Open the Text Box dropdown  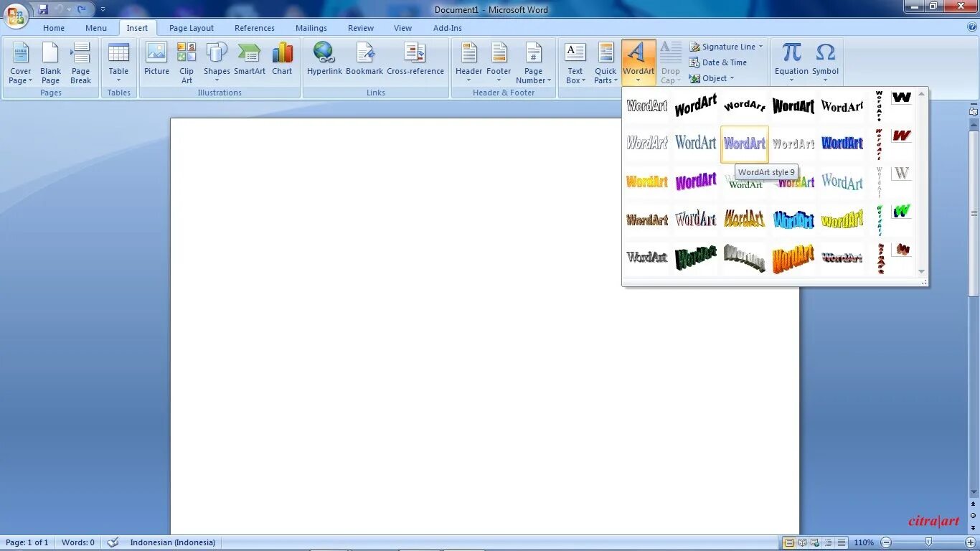[x=575, y=64]
